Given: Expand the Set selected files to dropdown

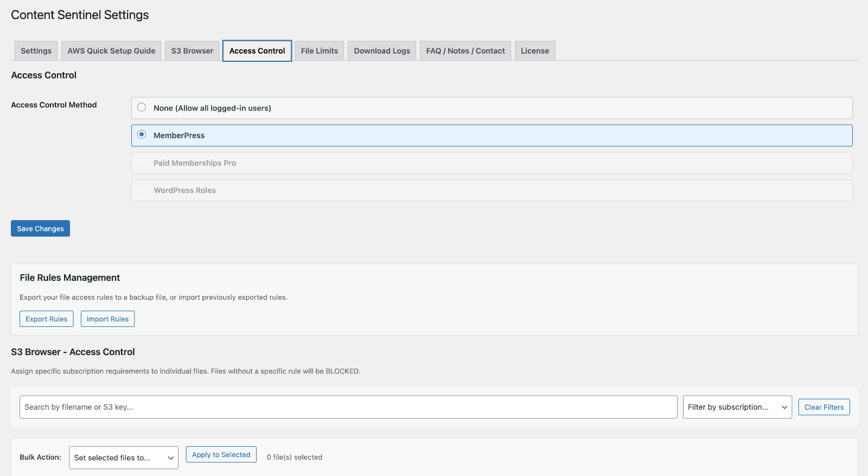Looking at the screenshot, I should tap(124, 458).
